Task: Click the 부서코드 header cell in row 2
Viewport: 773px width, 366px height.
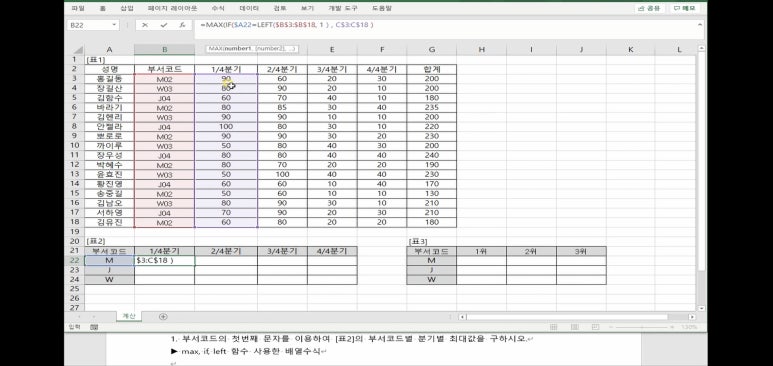Action: pyautogui.click(x=164, y=69)
